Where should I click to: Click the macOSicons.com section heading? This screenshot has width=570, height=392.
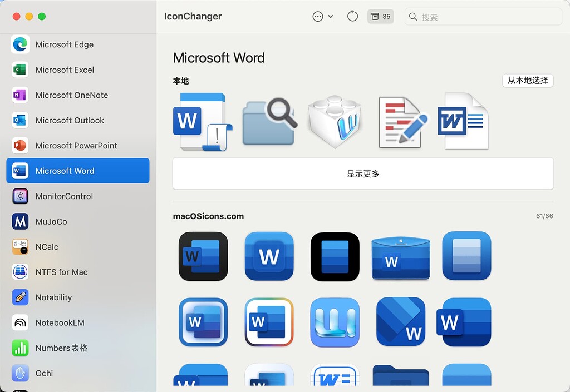click(208, 216)
